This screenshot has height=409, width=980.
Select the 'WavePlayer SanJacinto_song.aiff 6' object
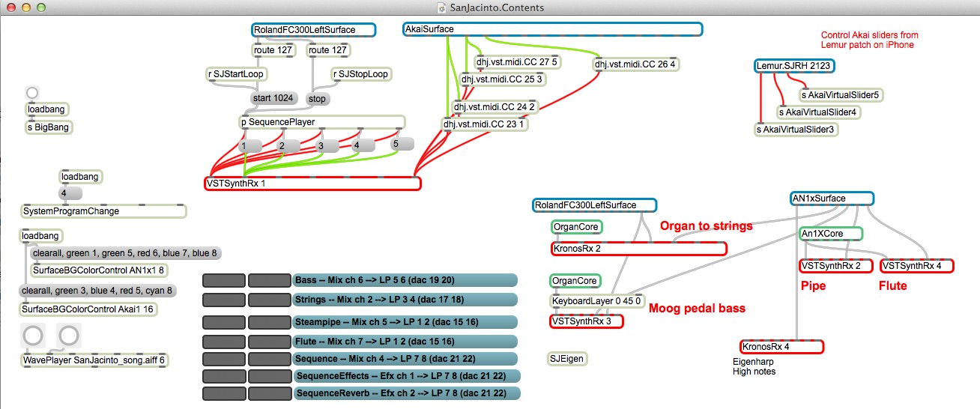(94, 360)
